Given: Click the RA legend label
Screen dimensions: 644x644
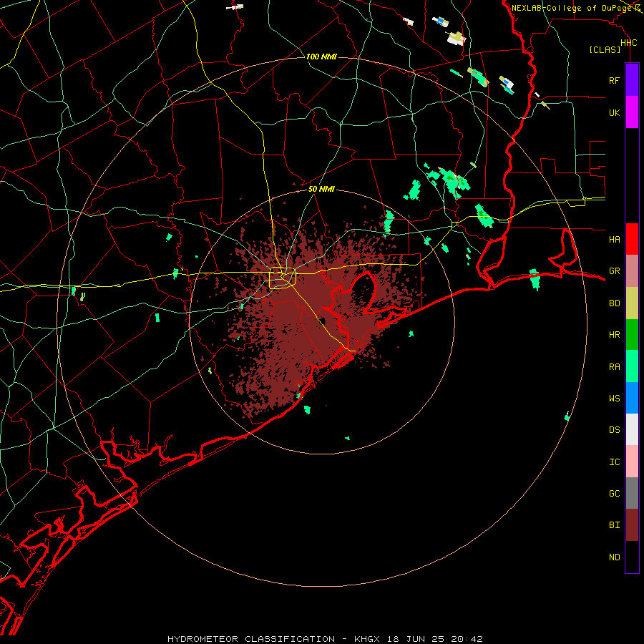Looking at the screenshot, I should point(614,366).
